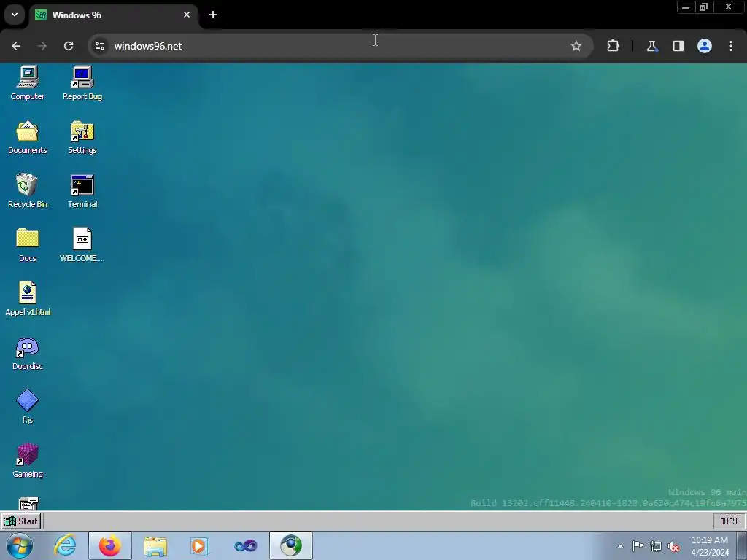Select the f.js file icon
Viewport: 747px width, 560px height.
coord(28,407)
